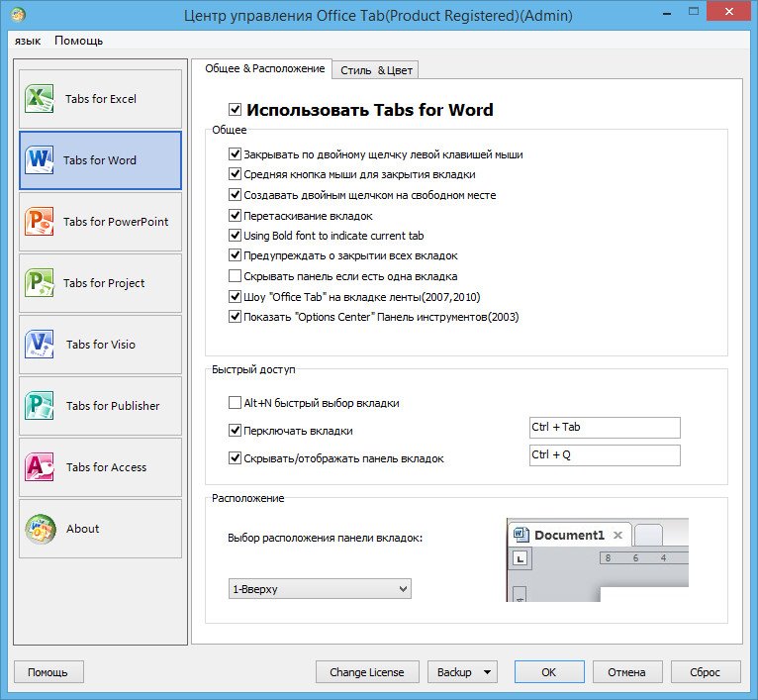Click the Сброс reset button
Viewport: 758px width, 700px height.
tap(706, 672)
